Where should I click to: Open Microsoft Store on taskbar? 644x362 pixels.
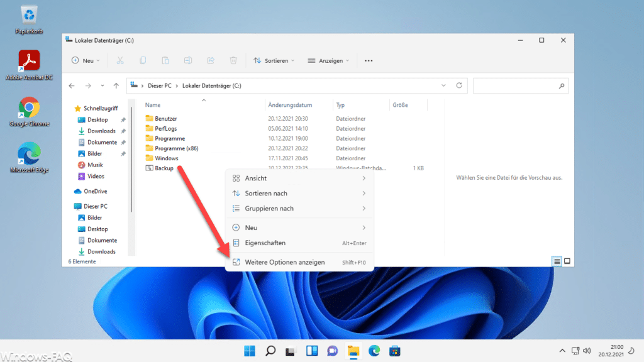[395, 351]
